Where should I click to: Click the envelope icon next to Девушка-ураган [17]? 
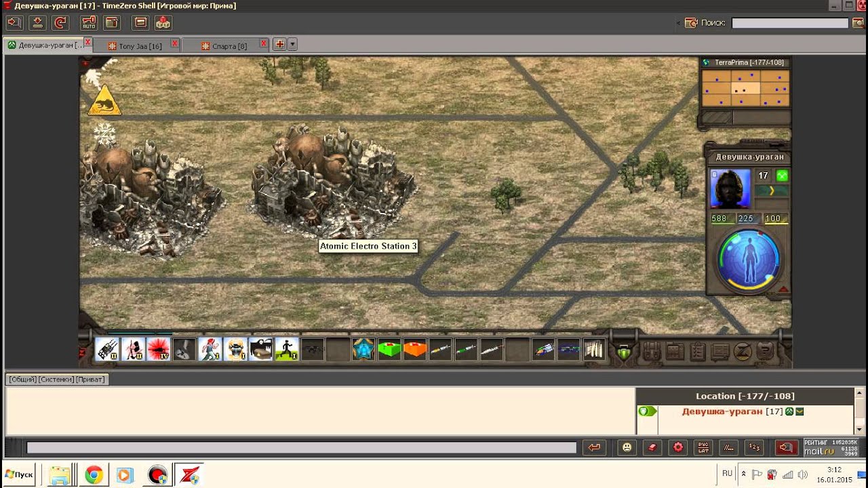pos(800,411)
